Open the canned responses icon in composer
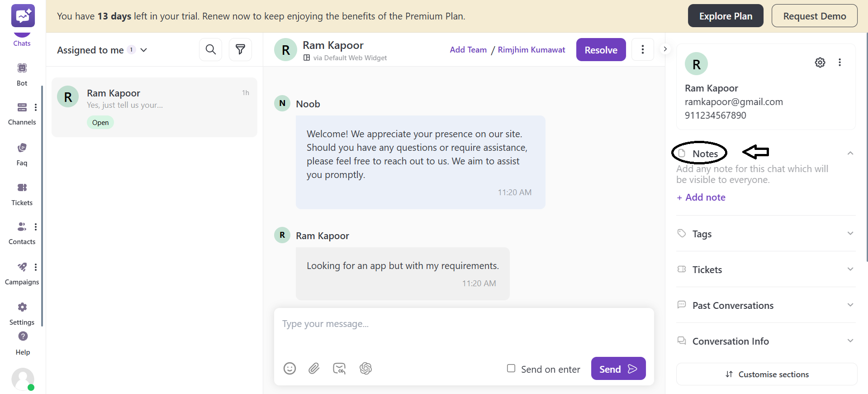Screen dimensions: 868x394 pos(339,369)
